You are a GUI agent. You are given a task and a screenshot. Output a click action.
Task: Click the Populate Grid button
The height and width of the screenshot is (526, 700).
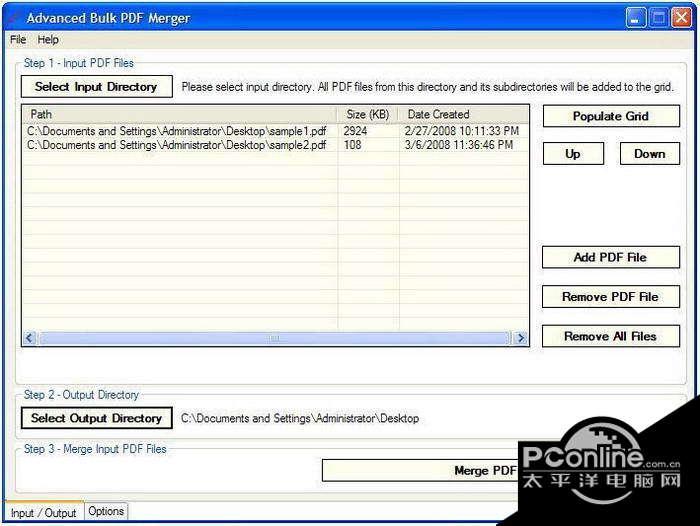click(611, 116)
